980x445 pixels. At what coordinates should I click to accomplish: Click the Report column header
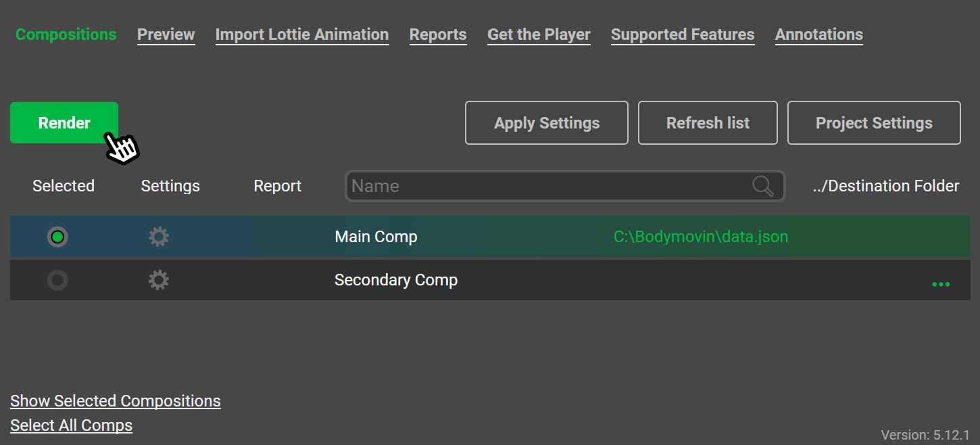[x=278, y=186]
